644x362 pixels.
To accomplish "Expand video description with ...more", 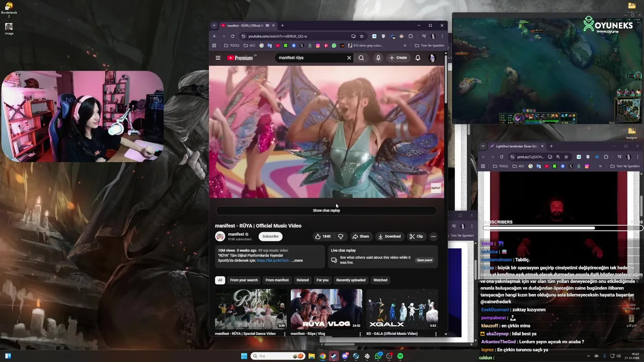I will [297, 260].
